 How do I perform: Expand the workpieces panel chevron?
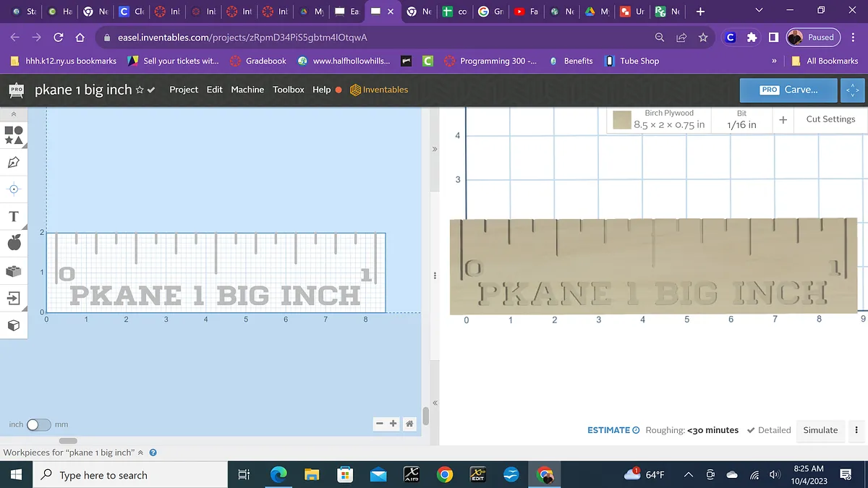point(140,453)
